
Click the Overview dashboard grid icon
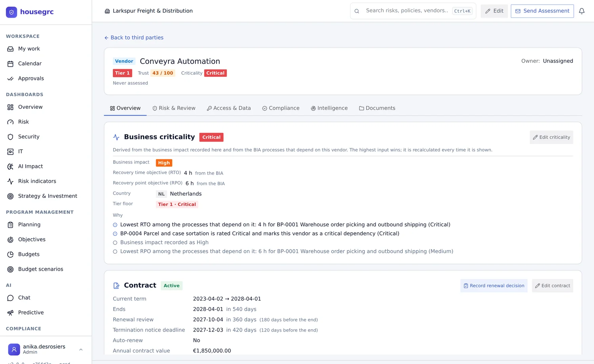[10, 107]
